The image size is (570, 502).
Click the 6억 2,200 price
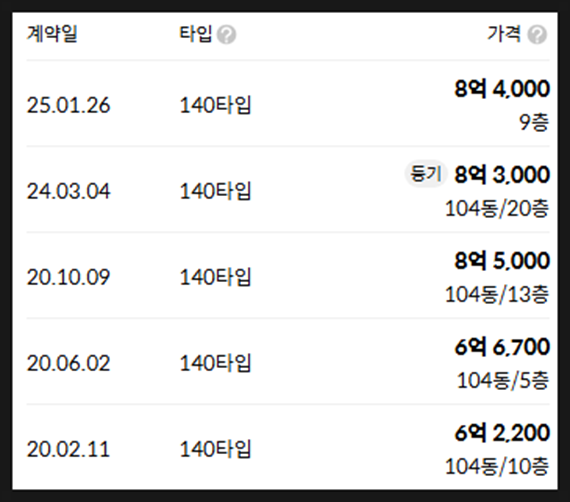(502, 433)
